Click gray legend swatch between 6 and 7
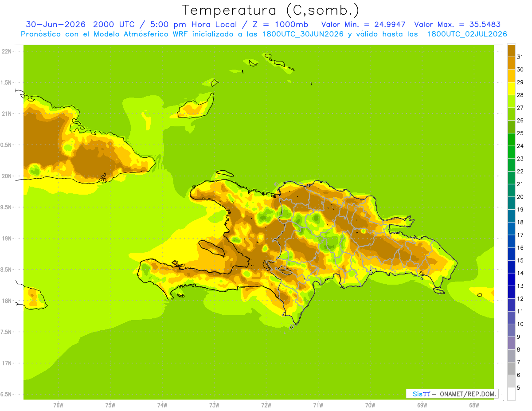This screenshot has width=532, height=411. tap(511, 369)
